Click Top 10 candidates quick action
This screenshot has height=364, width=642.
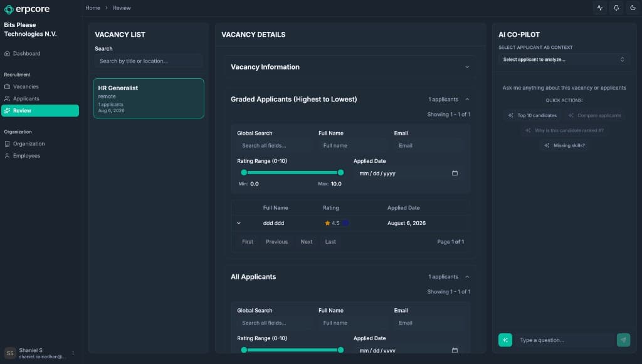(533, 115)
